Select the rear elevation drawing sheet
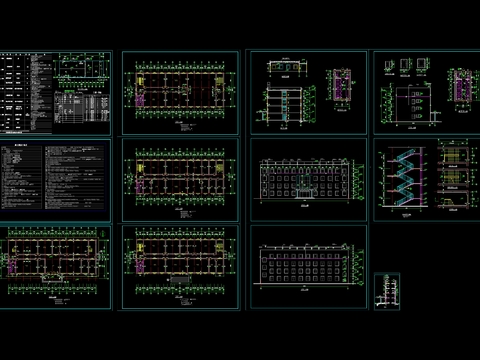Viewport: 480px width, 360px height. [309, 267]
